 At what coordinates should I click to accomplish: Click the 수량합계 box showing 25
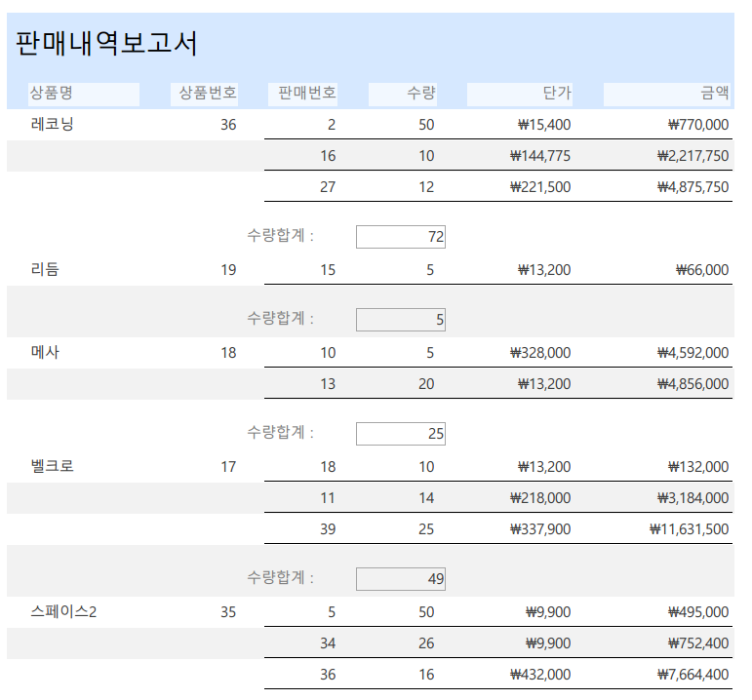[x=401, y=434]
